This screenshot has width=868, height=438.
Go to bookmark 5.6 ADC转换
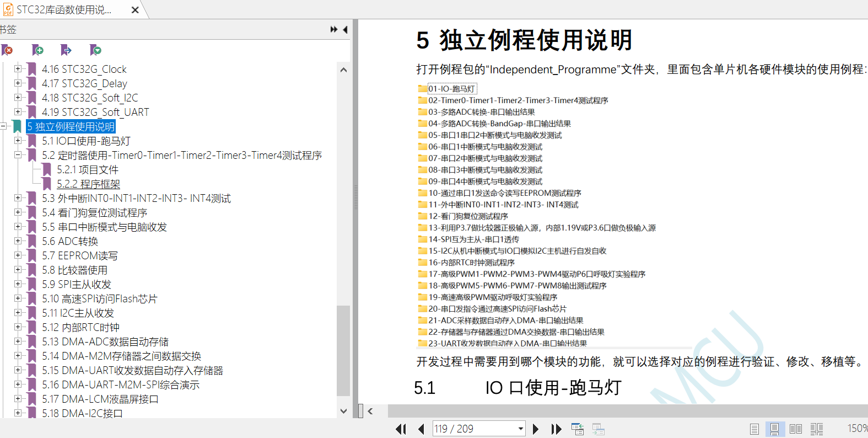tap(70, 241)
